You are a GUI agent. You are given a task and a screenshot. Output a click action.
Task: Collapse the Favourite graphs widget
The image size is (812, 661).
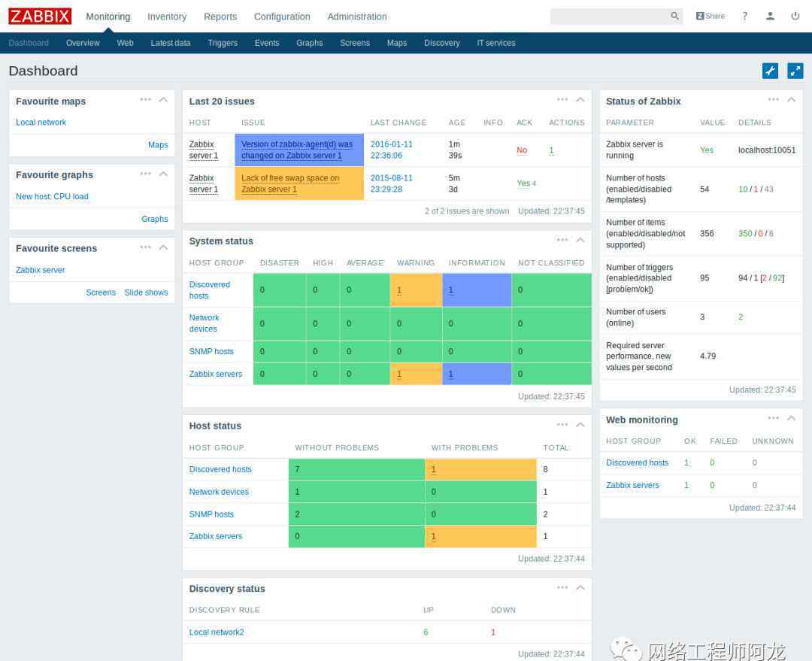click(163, 174)
